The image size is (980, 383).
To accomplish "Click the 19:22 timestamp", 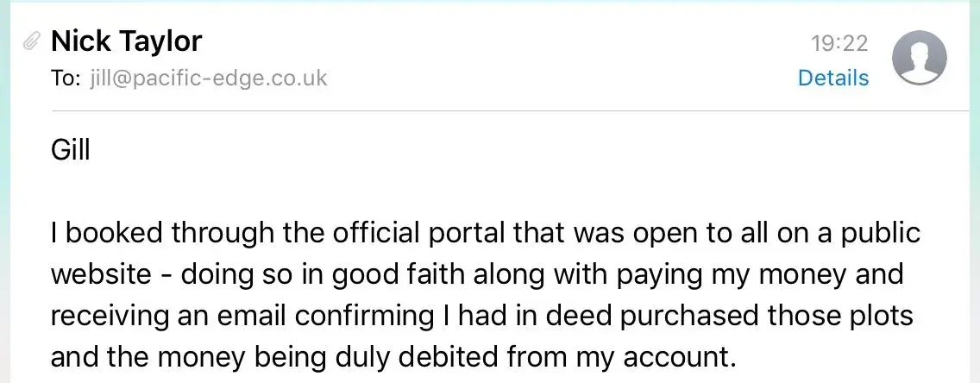I will coord(839,43).
